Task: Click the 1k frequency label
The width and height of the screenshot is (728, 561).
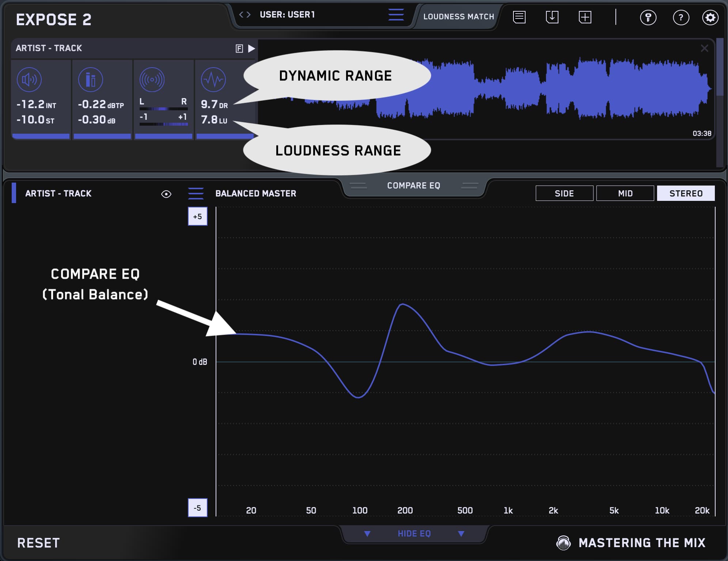Action: [x=508, y=511]
